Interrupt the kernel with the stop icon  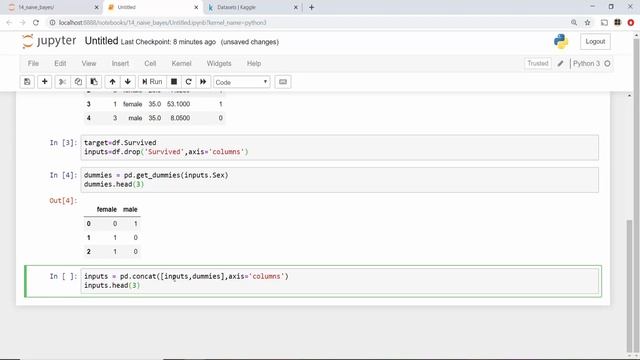(174, 82)
